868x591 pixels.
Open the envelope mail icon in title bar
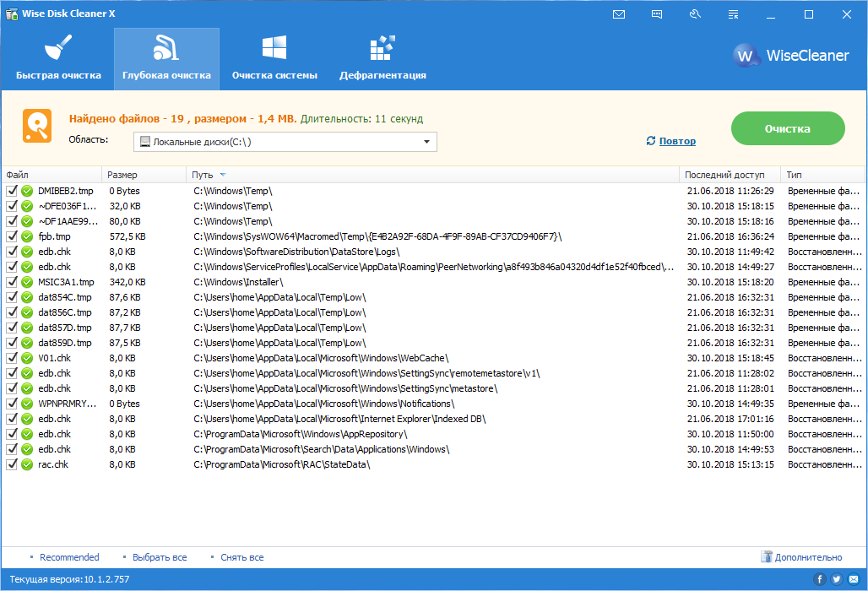(619, 14)
